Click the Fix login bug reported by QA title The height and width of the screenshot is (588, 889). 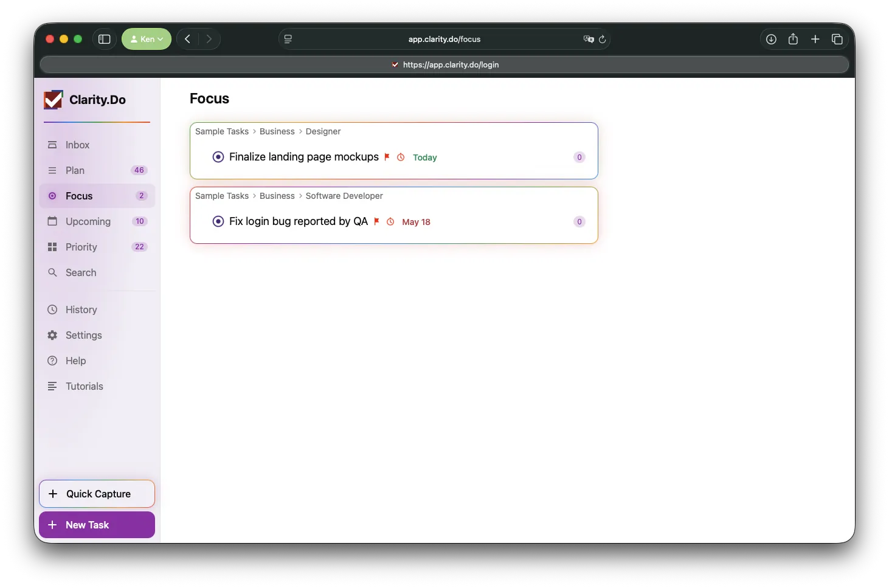pos(299,221)
